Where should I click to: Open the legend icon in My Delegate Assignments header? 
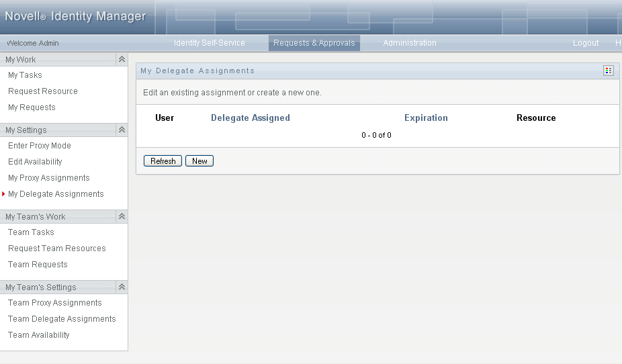(608, 71)
